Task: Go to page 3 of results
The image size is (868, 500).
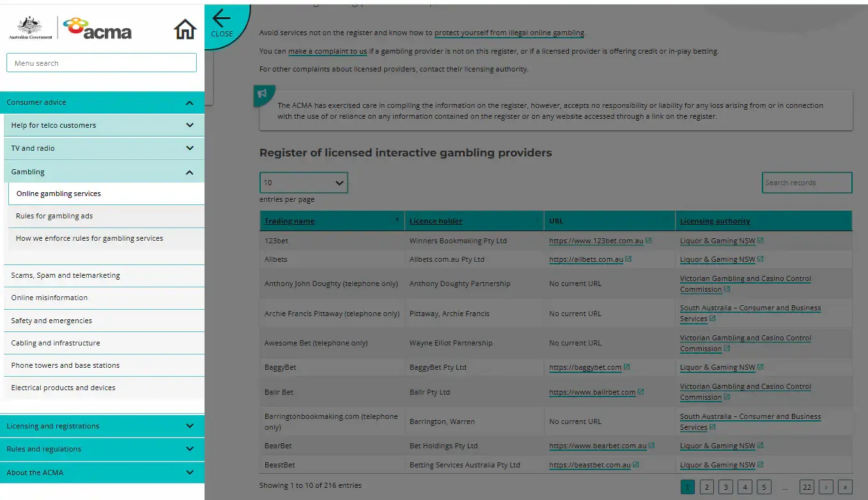Action: [725, 487]
